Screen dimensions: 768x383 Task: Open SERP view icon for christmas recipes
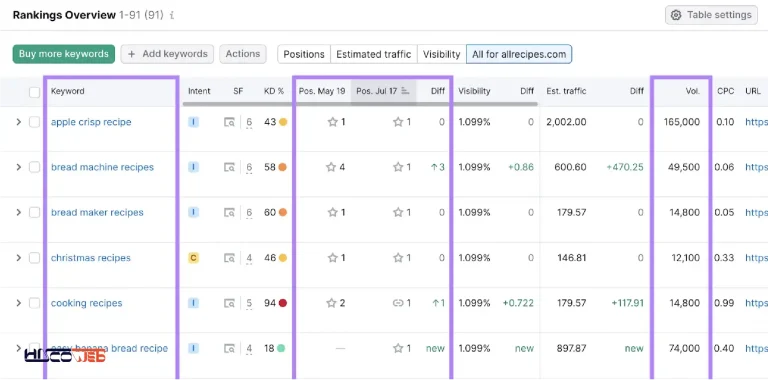coord(229,258)
